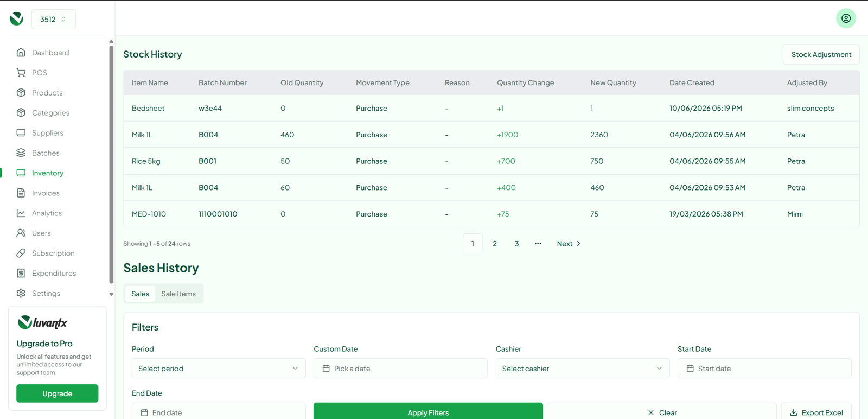Click the Luvantx leaf logo
Viewport: 868px width, 419px height.
pos(17,19)
